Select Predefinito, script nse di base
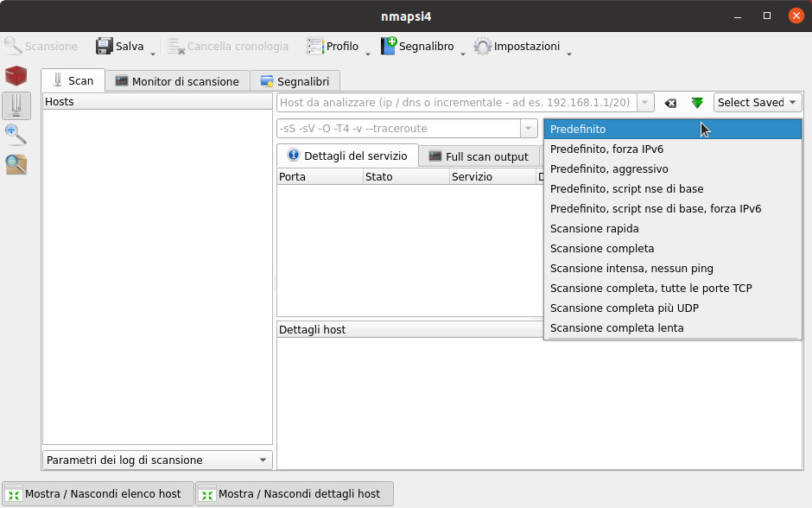Screen dimensions: 812x508 pos(673,189)
